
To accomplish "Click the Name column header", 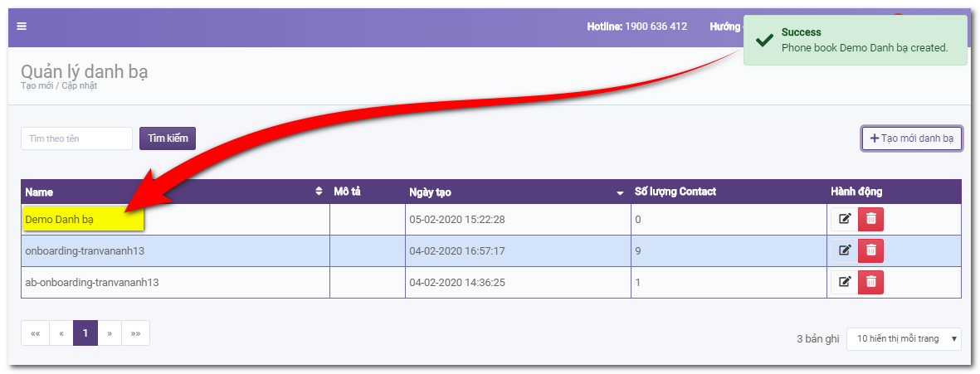I will pyautogui.click(x=176, y=192).
